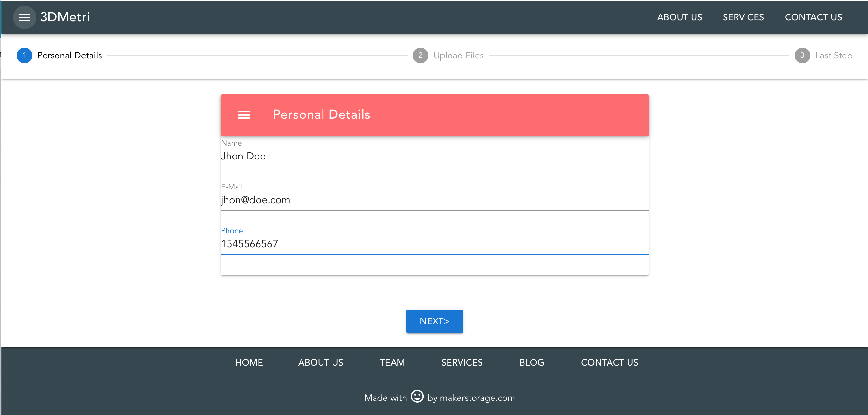Click the Phone number field
The image size is (868, 415).
(434, 244)
